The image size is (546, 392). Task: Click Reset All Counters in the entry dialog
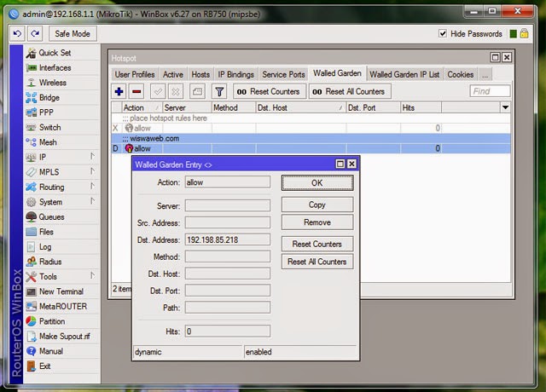tap(317, 262)
